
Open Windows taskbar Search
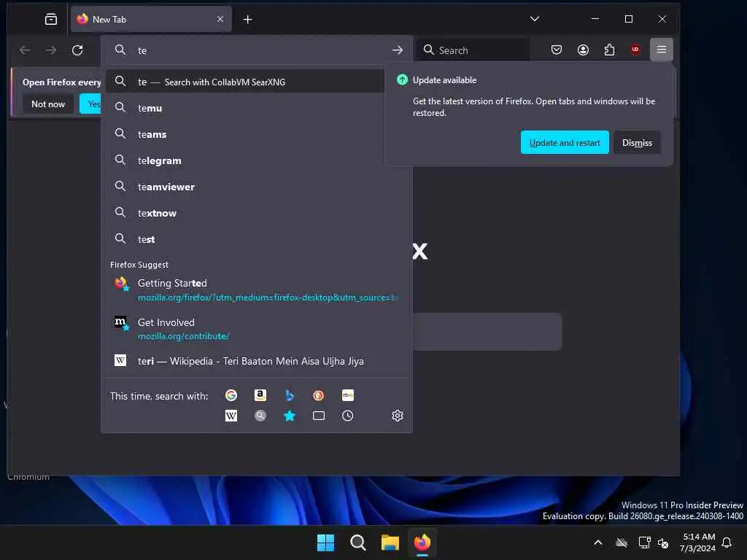(x=357, y=542)
